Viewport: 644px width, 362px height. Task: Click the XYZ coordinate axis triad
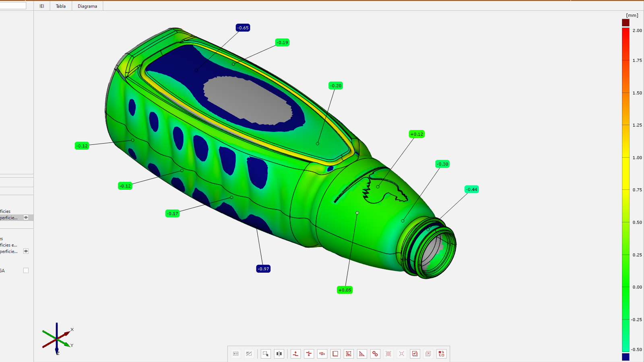[x=57, y=339]
